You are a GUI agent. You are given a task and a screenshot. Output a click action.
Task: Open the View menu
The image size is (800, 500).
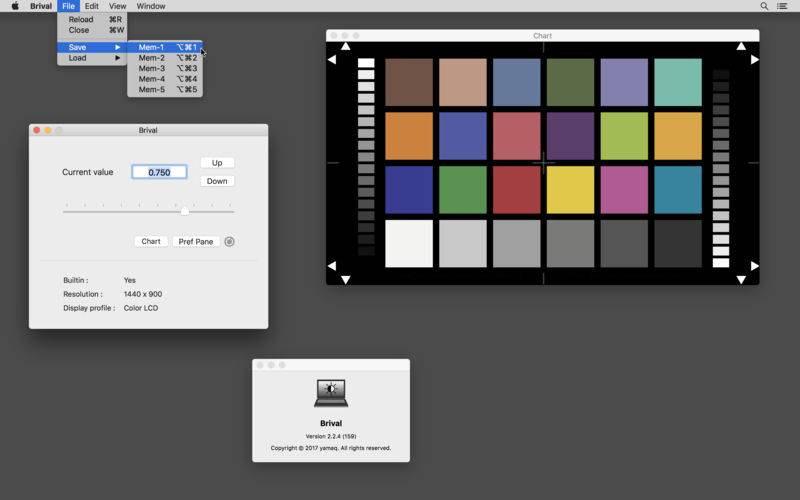tap(117, 6)
